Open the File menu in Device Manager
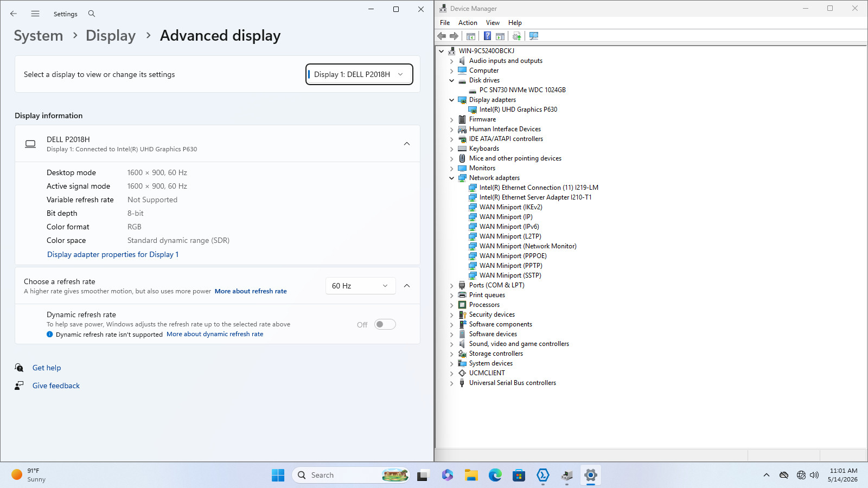This screenshot has width=868, height=488. tap(445, 23)
